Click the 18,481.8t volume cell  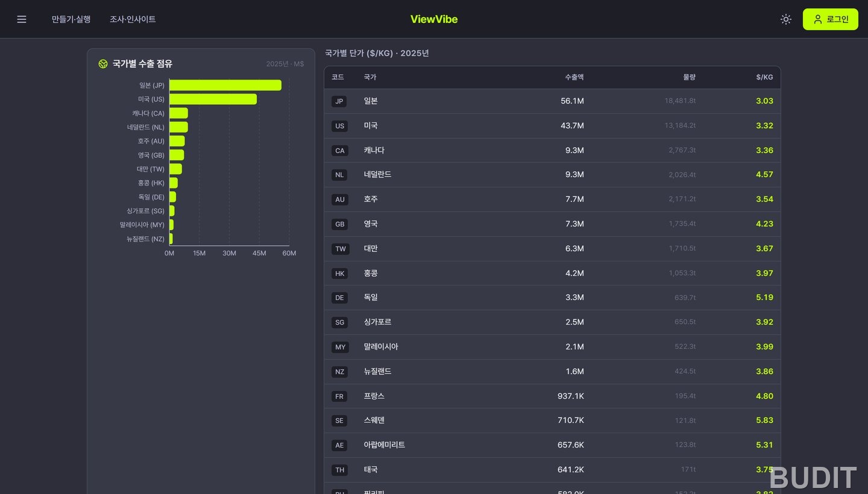click(x=680, y=101)
